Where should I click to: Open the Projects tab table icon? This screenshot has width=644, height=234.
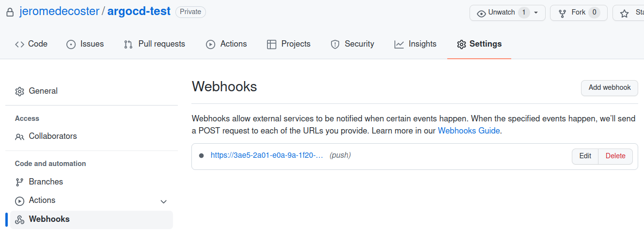coord(271,44)
